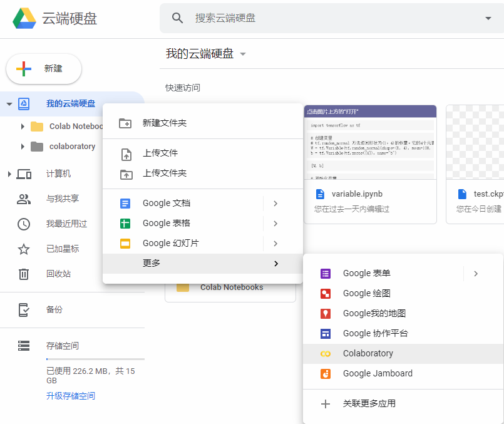Click the Google My Maps pin icon
The width and height of the screenshot is (504, 424).
(326, 313)
